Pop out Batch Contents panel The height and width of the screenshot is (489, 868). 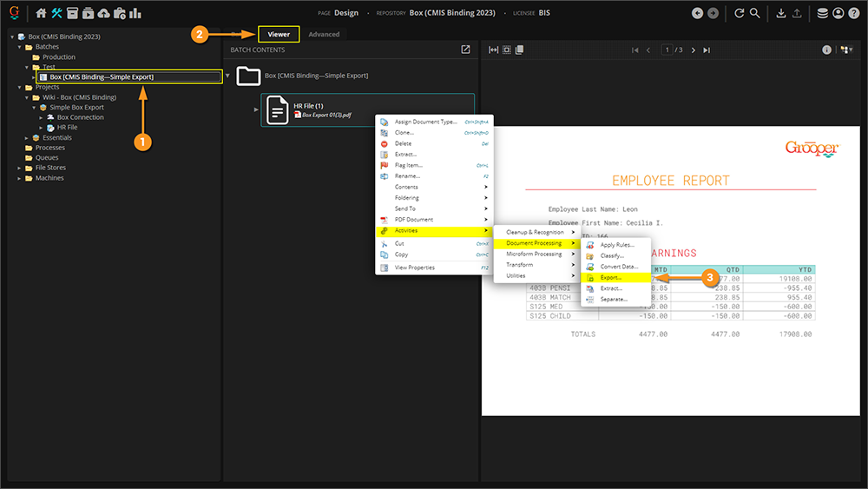click(465, 50)
